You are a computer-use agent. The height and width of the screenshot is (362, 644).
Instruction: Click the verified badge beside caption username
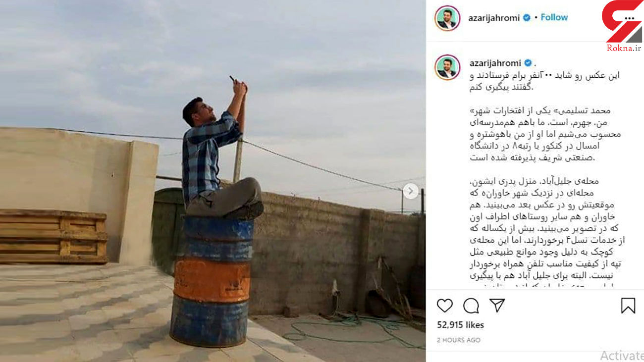point(528,63)
